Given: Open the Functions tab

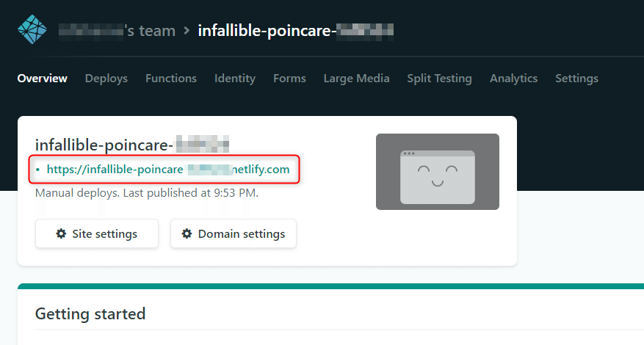Looking at the screenshot, I should pos(171,79).
